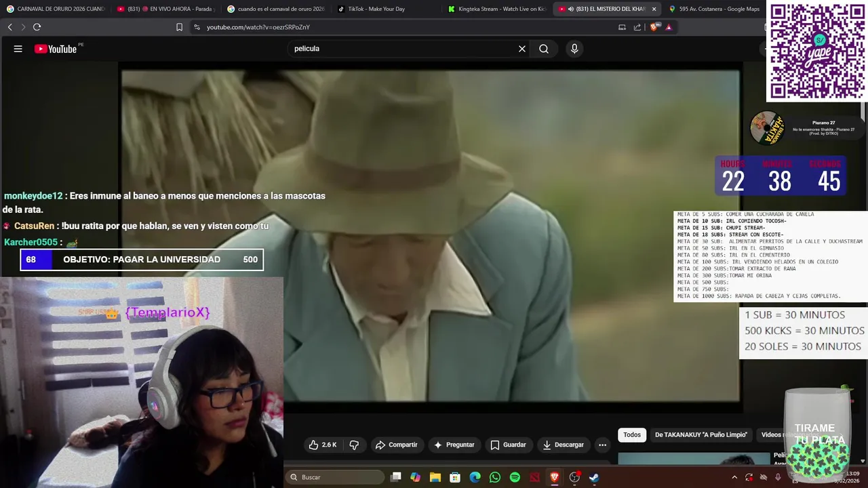Reload the page with the refresh icon
The height and width of the screenshot is (488, 868).
[37, 27]
